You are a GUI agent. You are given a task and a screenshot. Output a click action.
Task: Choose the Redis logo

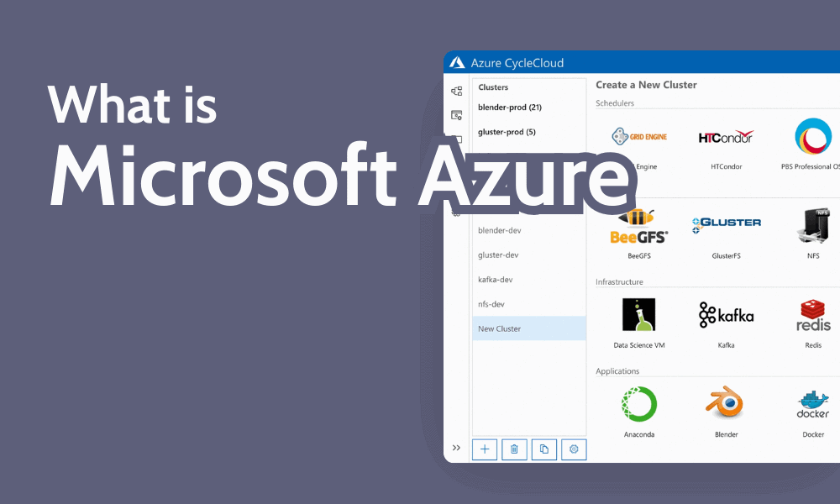[x=813, y=316]
